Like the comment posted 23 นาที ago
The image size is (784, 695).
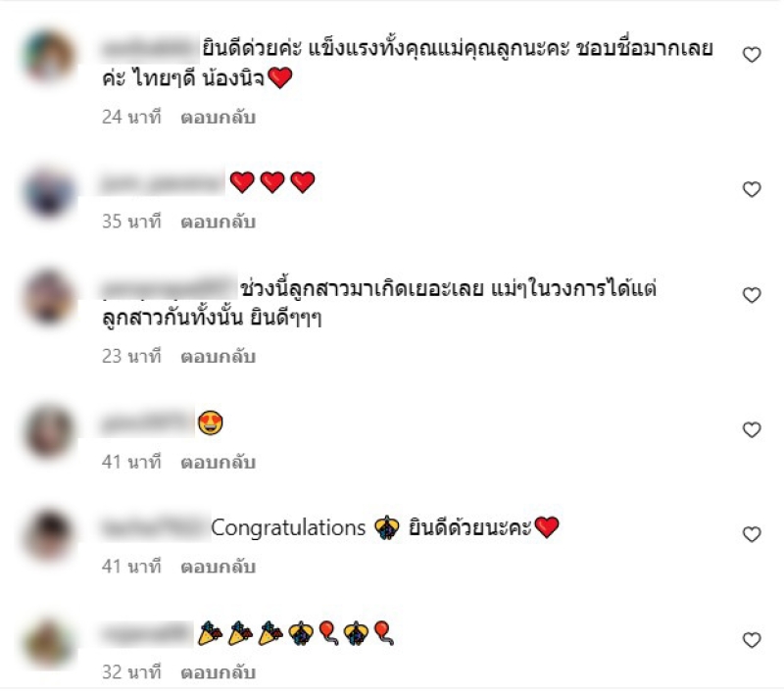tap(752, 295)
